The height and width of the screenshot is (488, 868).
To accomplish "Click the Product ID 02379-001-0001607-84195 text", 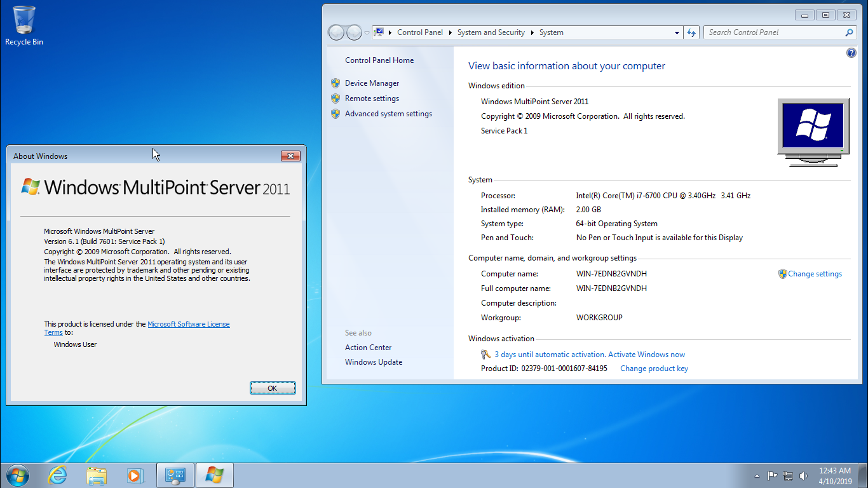I will (x=544, y=369).
